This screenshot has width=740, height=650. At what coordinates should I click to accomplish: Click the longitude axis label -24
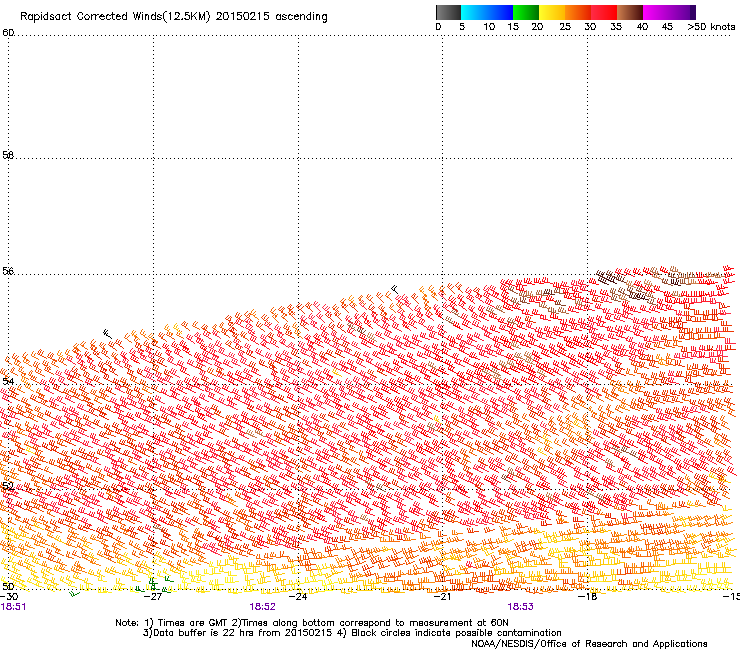click(298, 597)
